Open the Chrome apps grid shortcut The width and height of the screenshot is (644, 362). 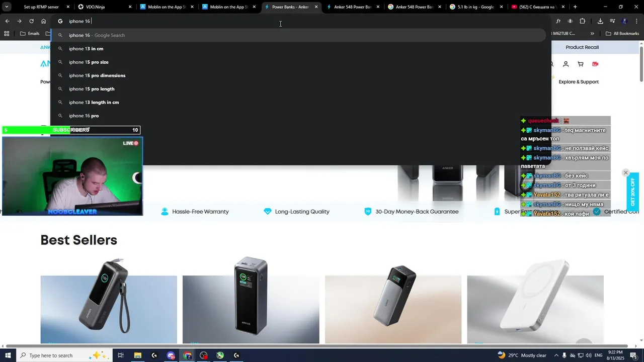[x=7, y=34]
